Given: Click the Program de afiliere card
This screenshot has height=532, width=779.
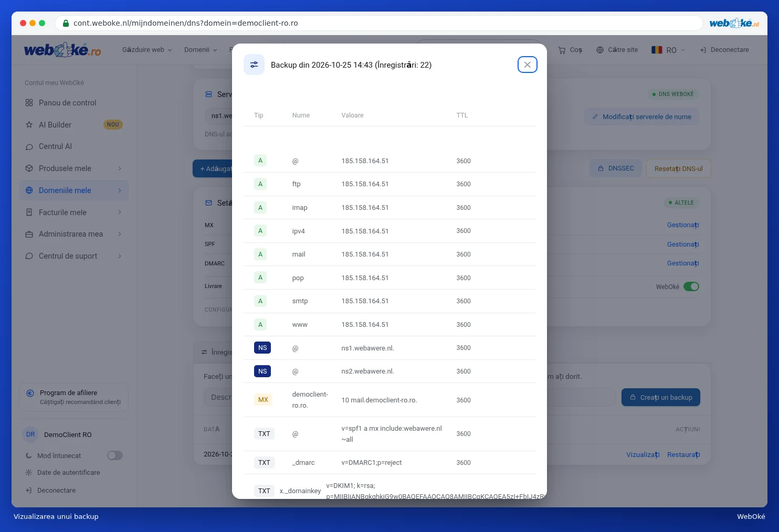Looking at the screenshot, I should click(74, 397).
